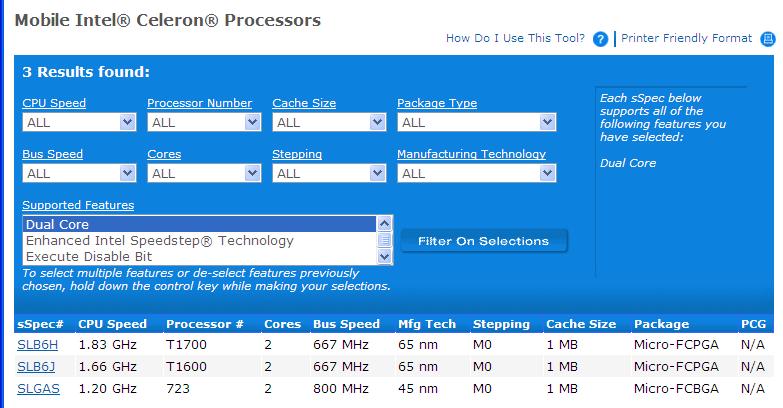Screen dimensions: 783x408
Task: Click the 723 processor number cell
Action: (178, 389)
